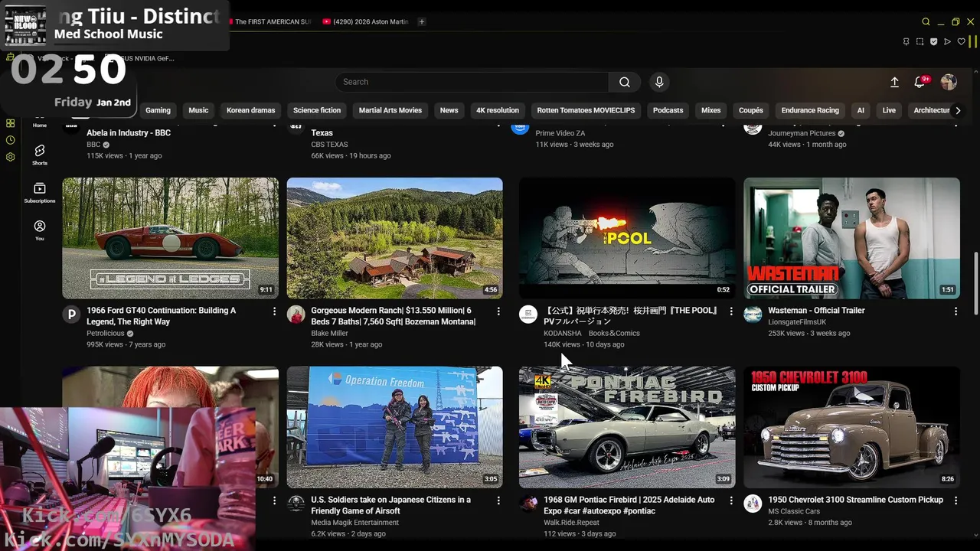Select the Coupés chip
The width and height of the screenshot is (980, 551).
point(750,110)
